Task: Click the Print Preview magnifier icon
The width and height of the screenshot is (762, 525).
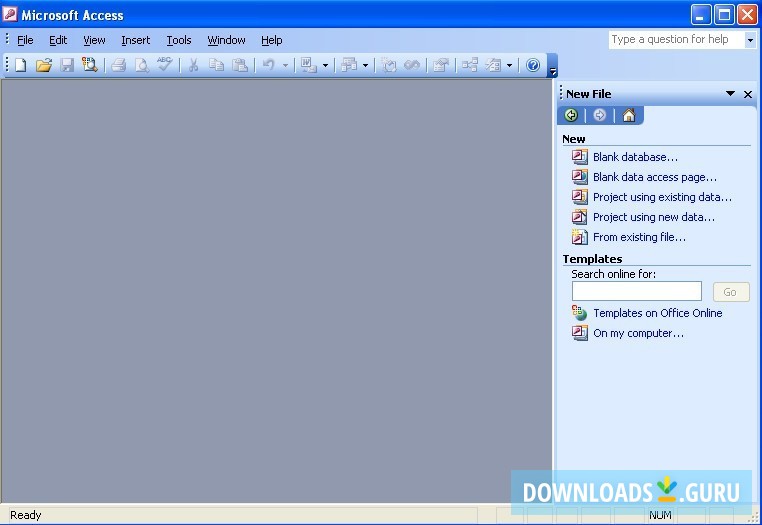Action: point(141,65)
